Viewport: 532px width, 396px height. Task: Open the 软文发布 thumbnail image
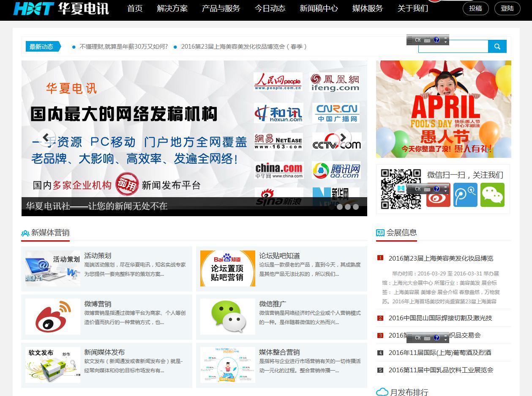point(53,365)
